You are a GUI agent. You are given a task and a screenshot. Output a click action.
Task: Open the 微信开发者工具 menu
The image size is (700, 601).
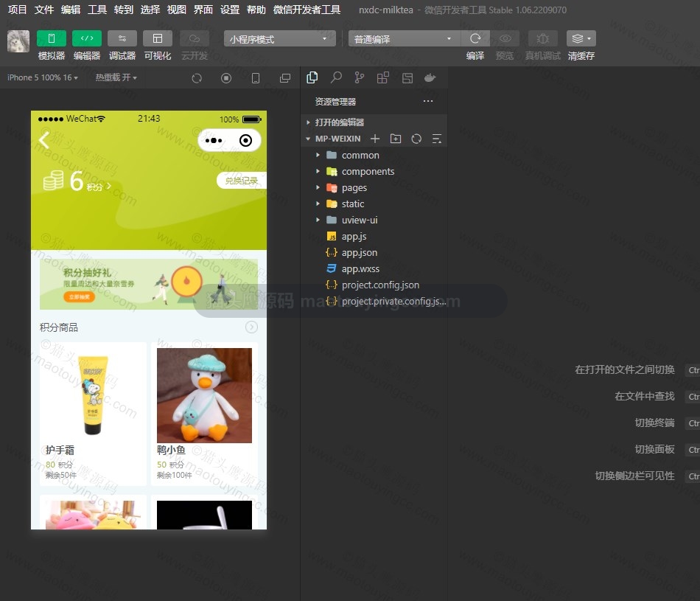tap(307, 10)
